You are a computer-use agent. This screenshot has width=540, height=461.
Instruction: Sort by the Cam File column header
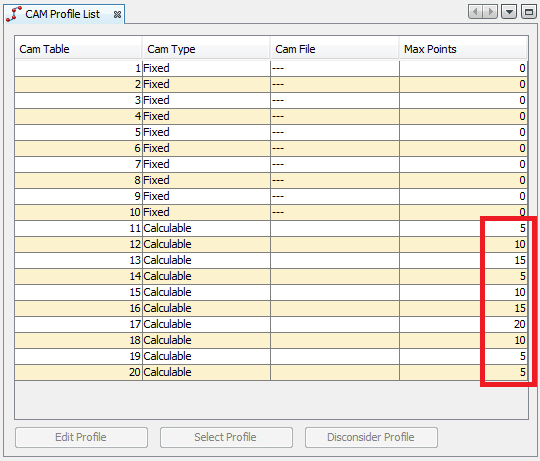click(334, 49)
